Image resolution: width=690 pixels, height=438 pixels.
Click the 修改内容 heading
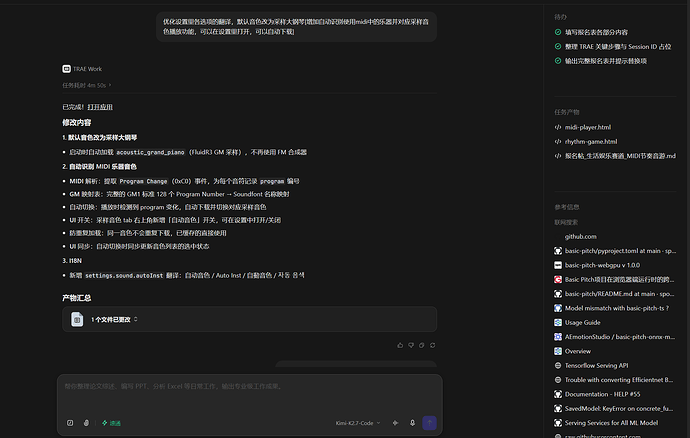coord(77,122)
